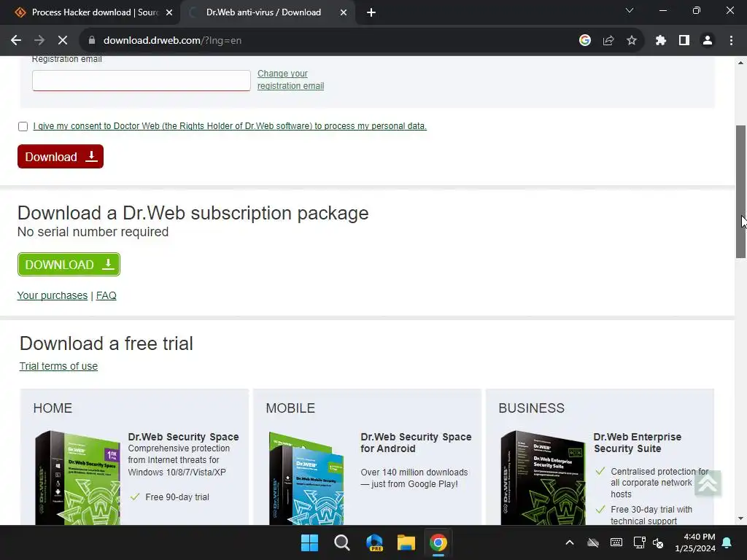Image resolution: width=747 pixels, height=560 pixels.
Task: Click the BUSINESS category heading
Action: [532, 408]
